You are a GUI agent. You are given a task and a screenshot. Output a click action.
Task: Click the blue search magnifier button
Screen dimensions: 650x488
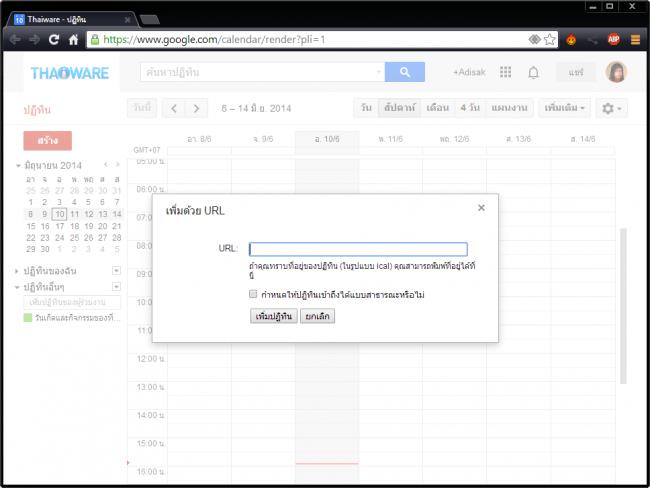[x=405, y=72]
